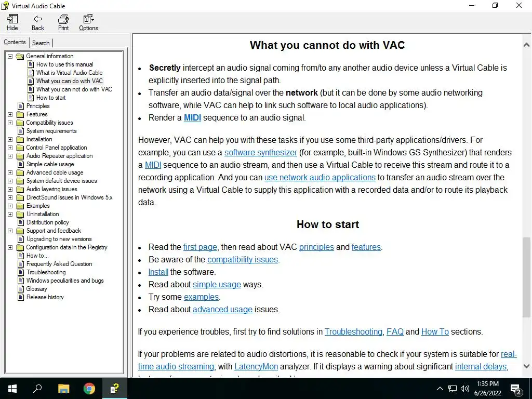This screenshot has width=532, height=399.
Task: Open Upgrading to new versions topic
Action: (x=59, y=239)
